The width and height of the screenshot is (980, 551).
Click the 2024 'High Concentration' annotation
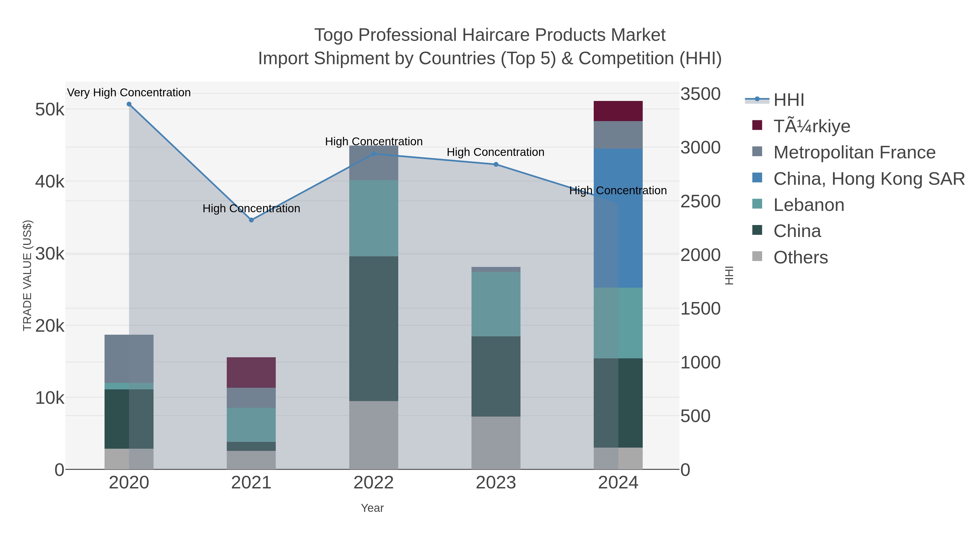point(618,190)
